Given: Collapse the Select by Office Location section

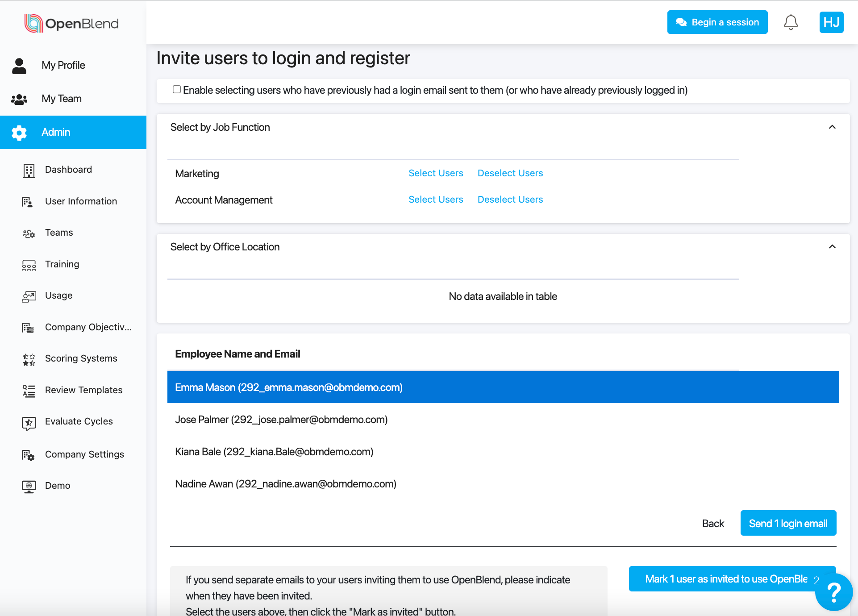Looking at the screenshot, I should (x=832, y=247).
